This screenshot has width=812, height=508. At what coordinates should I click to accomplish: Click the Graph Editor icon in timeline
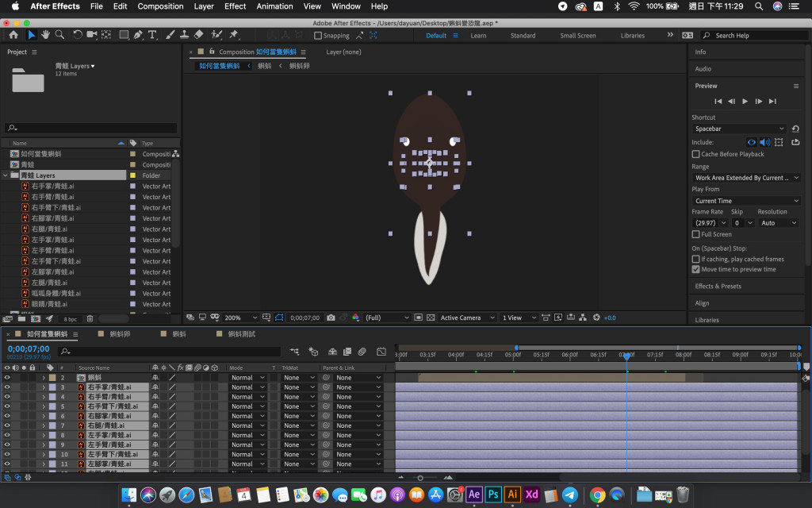381,351
